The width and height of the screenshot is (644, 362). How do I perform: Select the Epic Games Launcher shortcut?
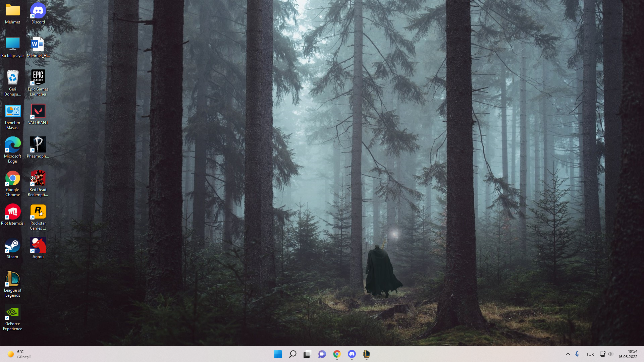tap(38, 83)
